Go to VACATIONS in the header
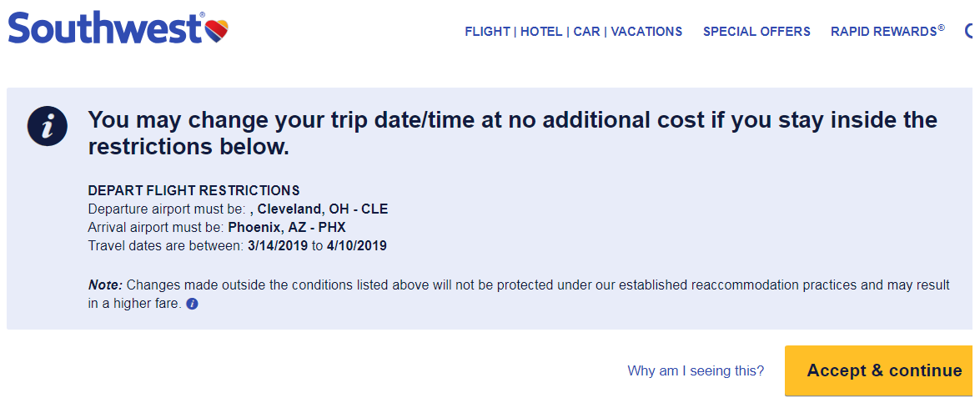Viewport: 980px width, 403px height. click(x=646, y=32)
